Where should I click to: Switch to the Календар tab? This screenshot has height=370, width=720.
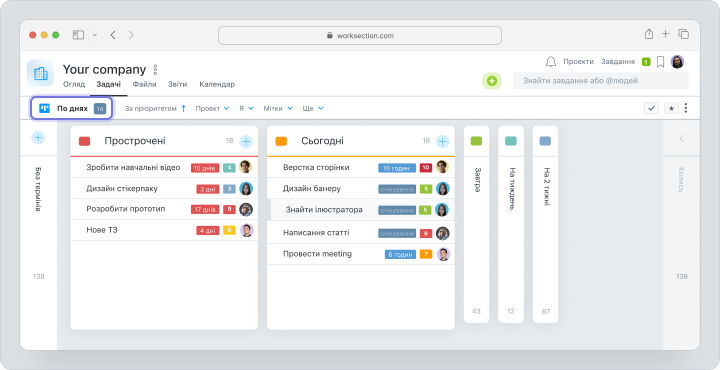pos(217,84)
